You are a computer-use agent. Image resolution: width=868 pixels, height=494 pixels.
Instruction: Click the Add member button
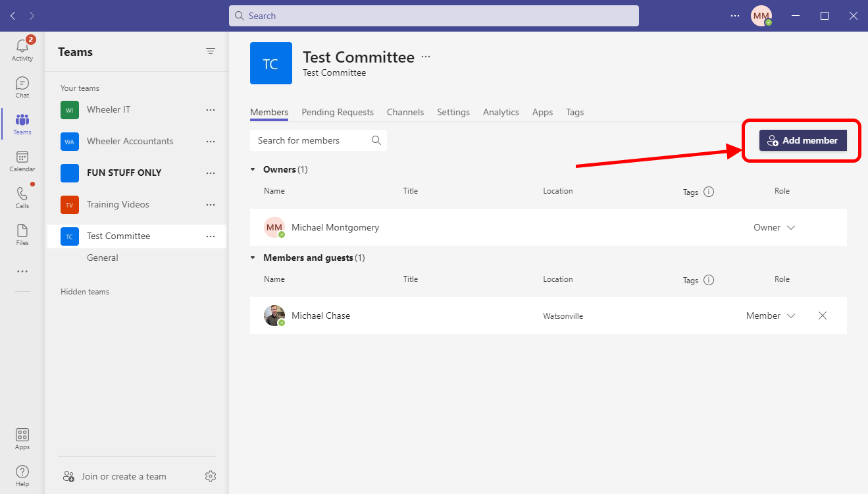pyautogui.click(x=803, y=140)
